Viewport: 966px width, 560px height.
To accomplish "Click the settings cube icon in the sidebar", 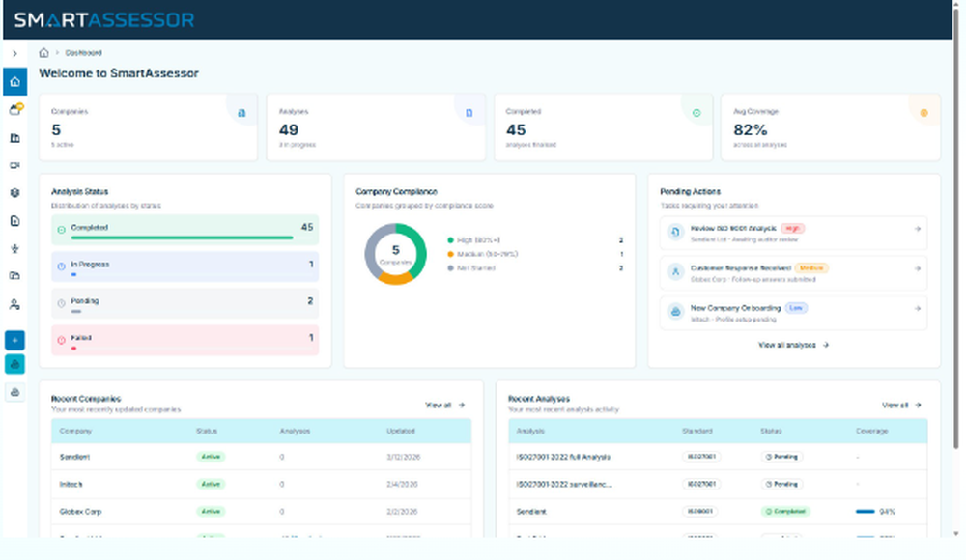I will 14,192.
